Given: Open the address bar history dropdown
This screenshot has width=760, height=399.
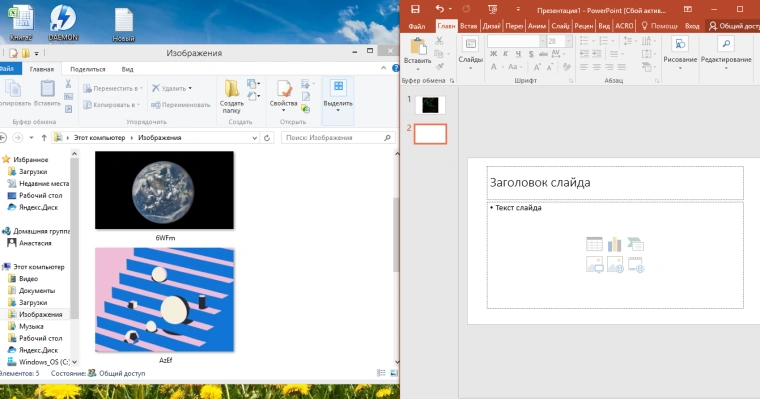Looking at the screenshot, I should pyautogui.click(x=254, y=138).
